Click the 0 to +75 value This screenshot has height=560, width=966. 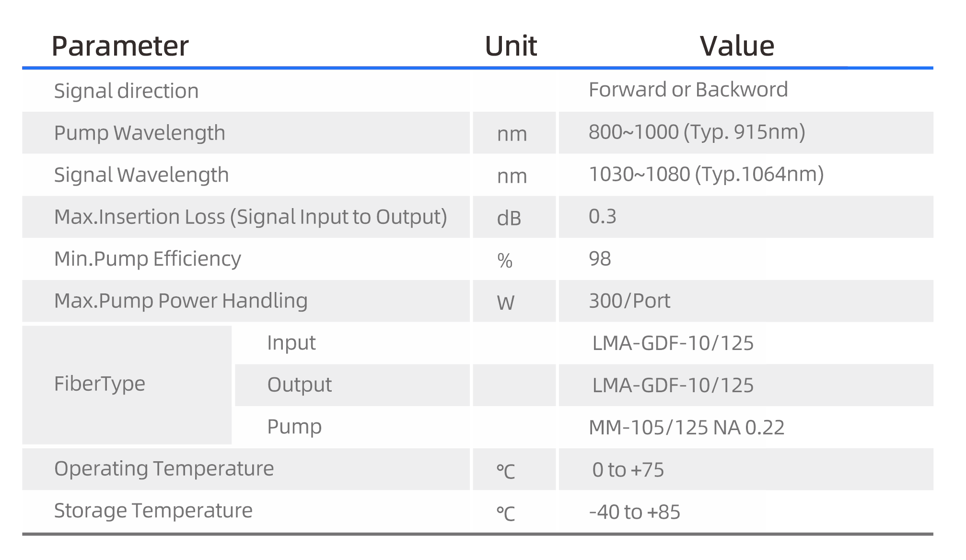628,470
